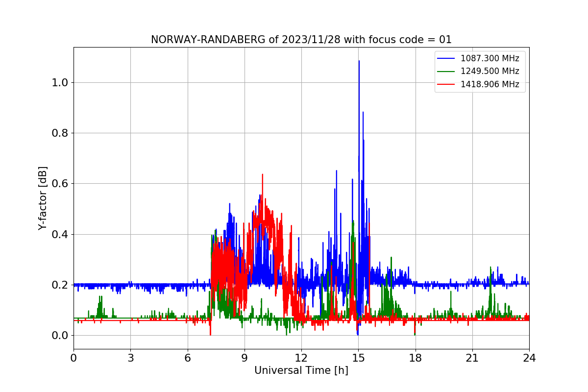Click the x-axis tick label 24

coord(529,358)
